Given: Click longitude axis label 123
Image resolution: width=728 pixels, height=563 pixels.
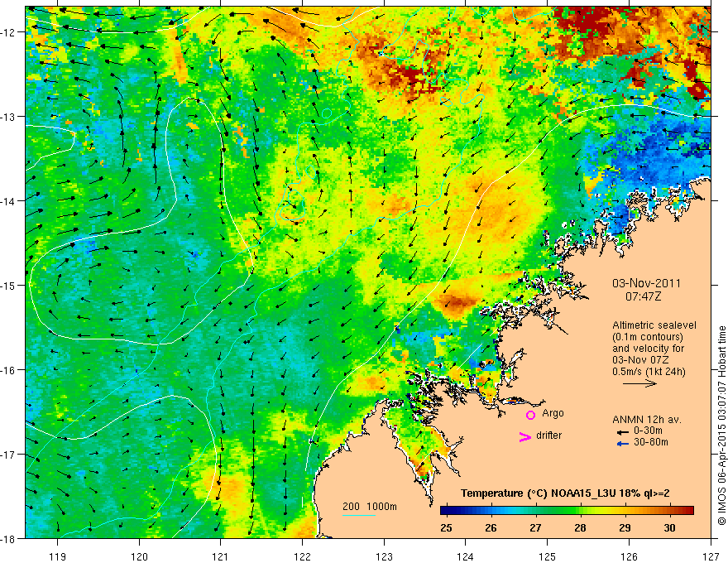Looking at the screenshot, I should pyautogui.click(x=385, y=556).
